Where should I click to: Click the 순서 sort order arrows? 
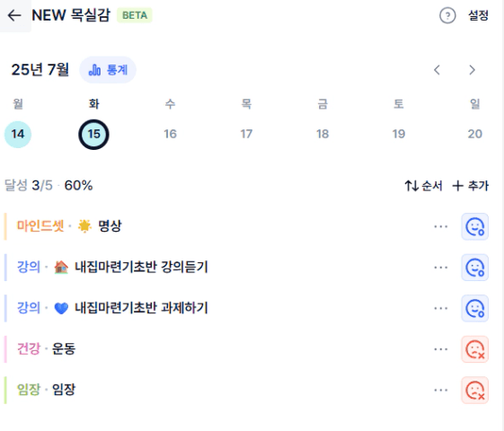[x=423, y=186]
